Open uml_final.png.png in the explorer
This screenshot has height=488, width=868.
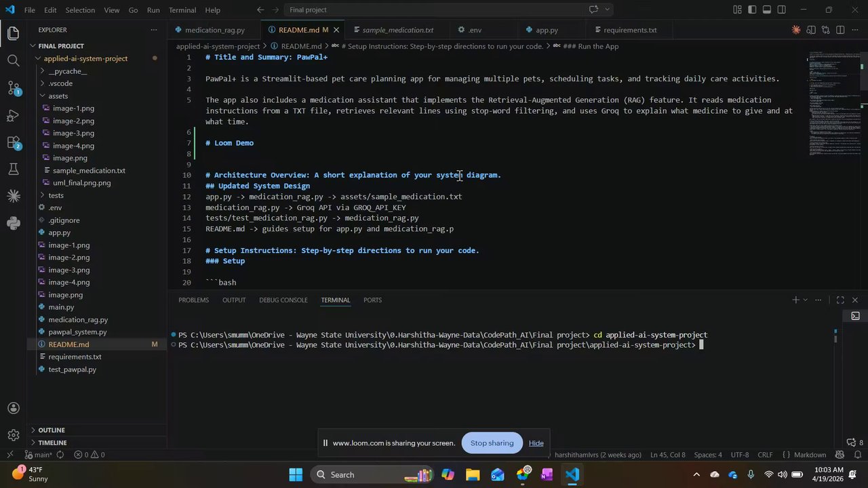click(x=81, y=183)
